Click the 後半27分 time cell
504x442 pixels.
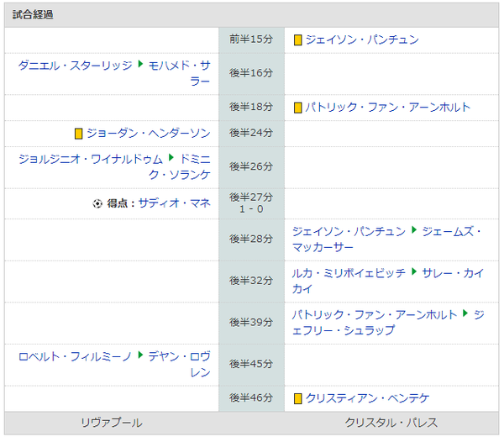point(251,203)
